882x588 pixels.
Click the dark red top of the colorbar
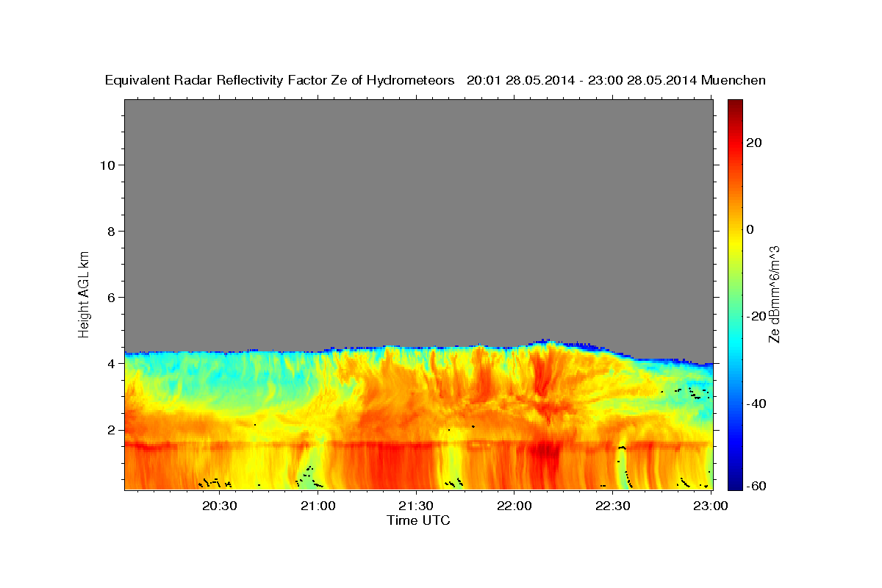click(735, 104)
